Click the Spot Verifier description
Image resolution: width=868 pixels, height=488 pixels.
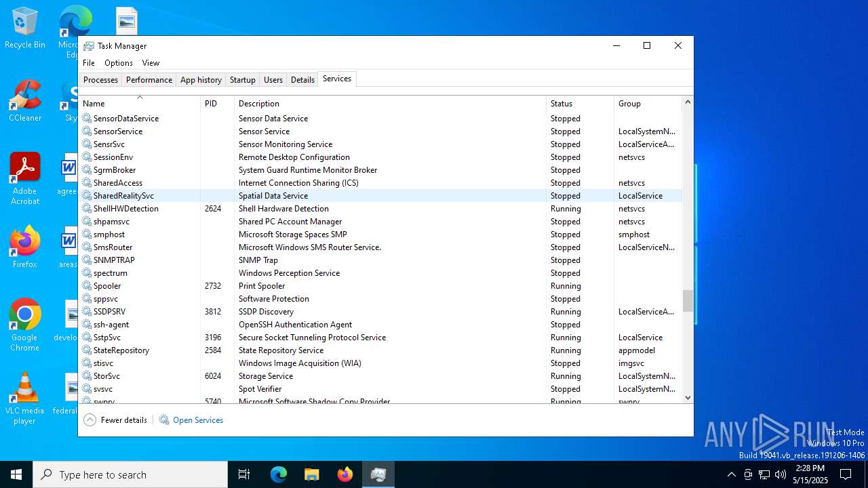coord(260,388)
